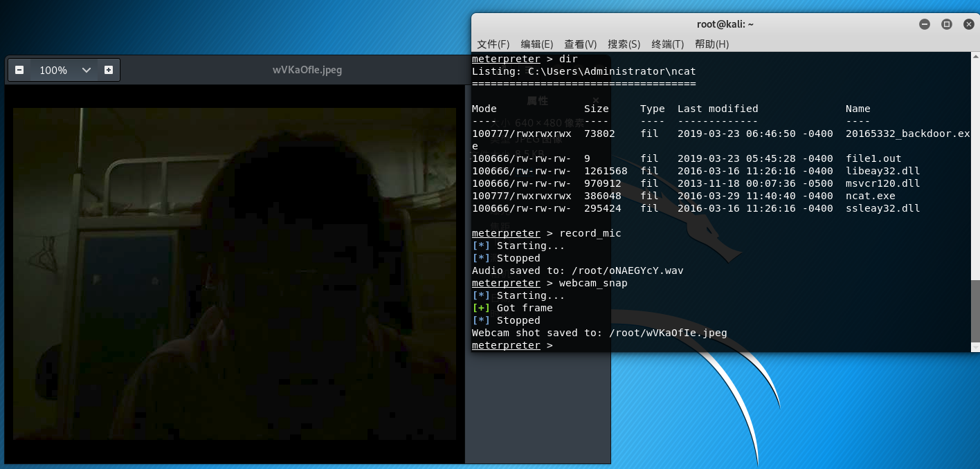Viewport: 980px width, 469px height.
Task: Select the ncat.exe file name
Action: (871, 196)
